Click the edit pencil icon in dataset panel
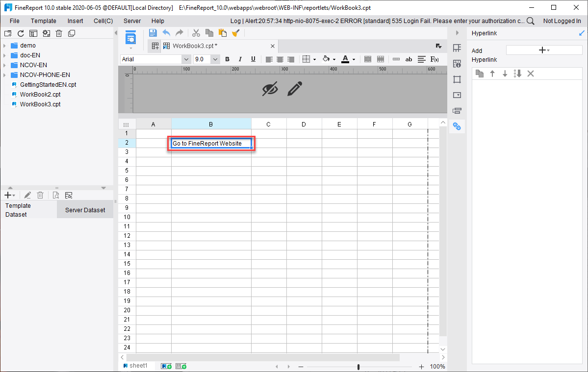The height and width of the screenshot is (372, 588). pyautogui.click(x=27, y=195)
